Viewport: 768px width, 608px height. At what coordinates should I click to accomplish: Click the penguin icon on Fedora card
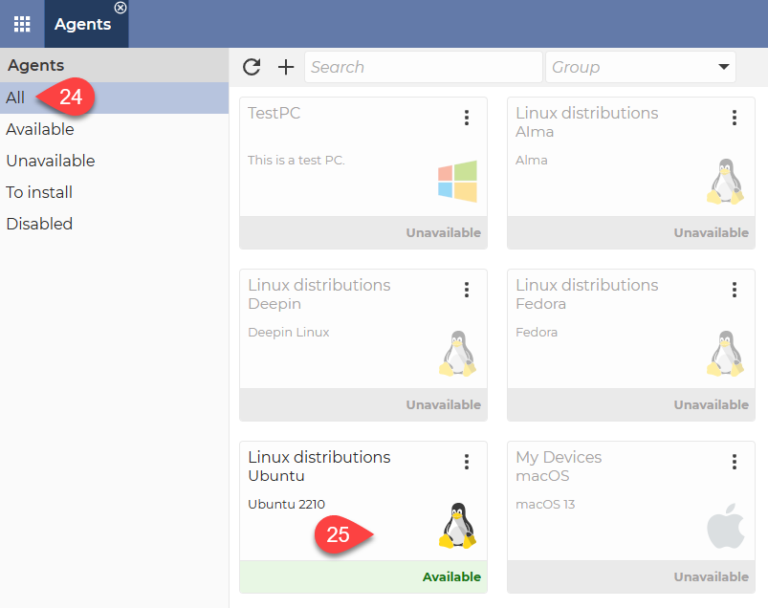(x=725, y=353)
